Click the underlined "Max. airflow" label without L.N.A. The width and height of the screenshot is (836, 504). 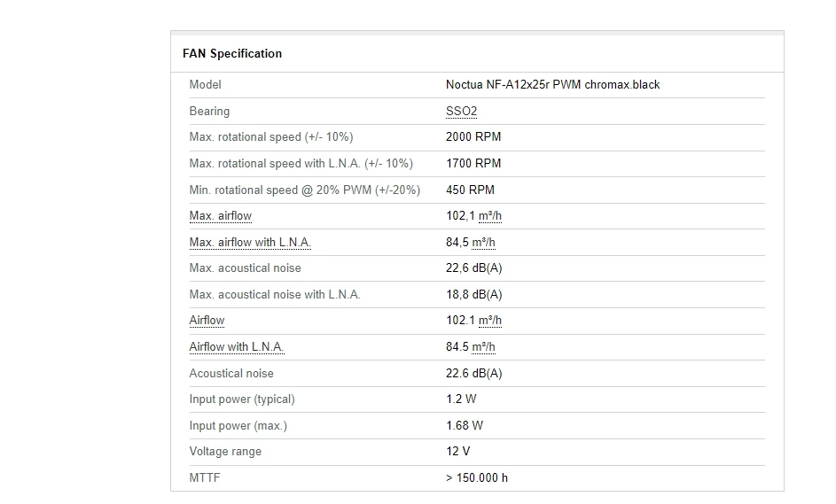click(220, 216)
